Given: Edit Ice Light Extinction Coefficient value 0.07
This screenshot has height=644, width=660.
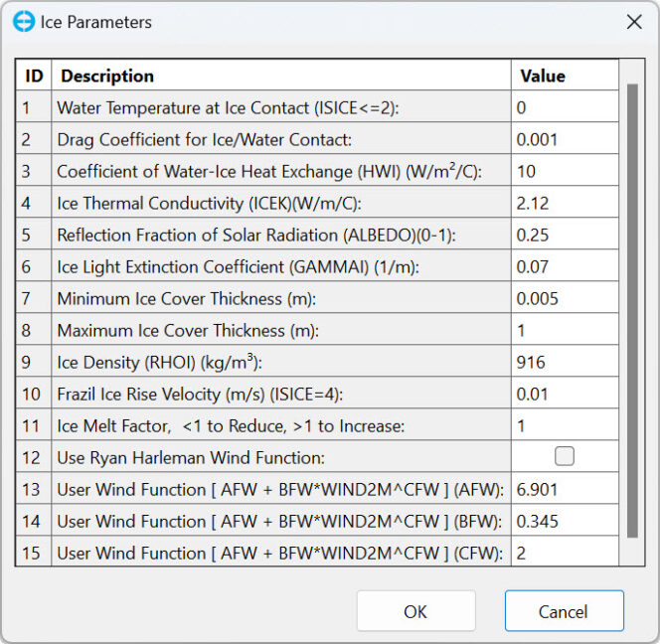Looking at the screenshot, I should (x=564, y=266).
